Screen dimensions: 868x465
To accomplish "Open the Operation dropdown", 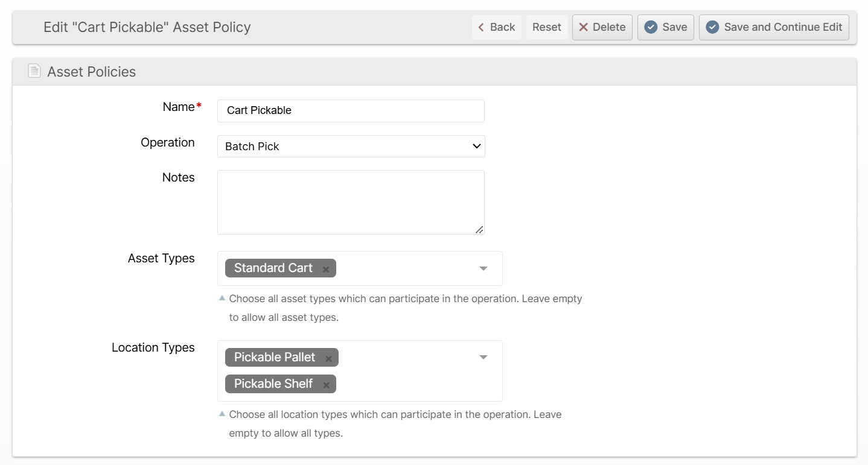I will 351,147.
